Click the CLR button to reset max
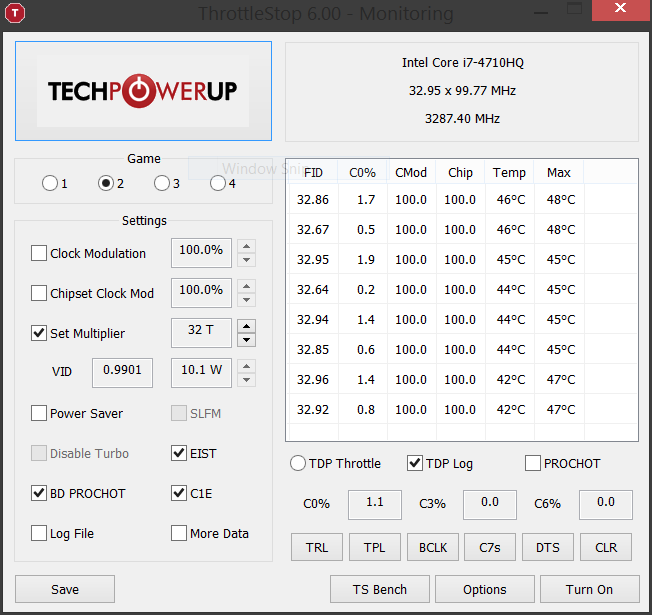This screenshot has height=615, width=652. (x=606, y=547)
